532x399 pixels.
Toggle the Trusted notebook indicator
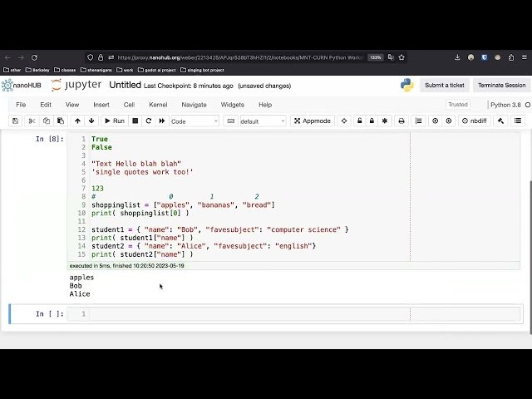pyautogui.click(x=458, y=105)
